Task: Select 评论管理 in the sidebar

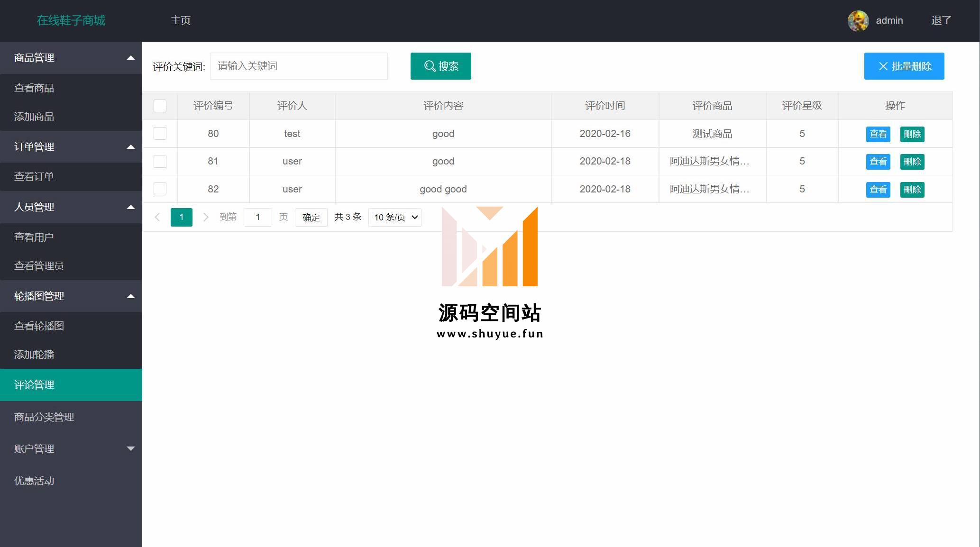Action: (x=71, y=385)
